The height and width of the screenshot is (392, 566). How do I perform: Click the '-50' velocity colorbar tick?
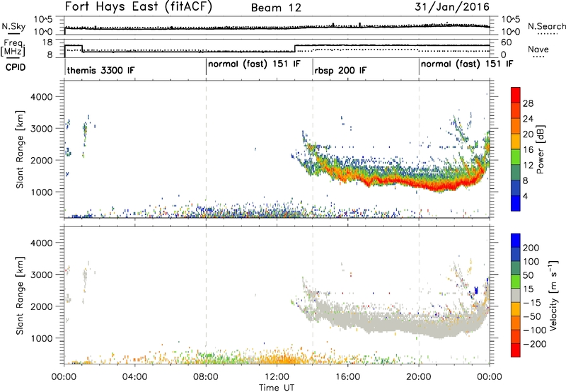point(532,316)
